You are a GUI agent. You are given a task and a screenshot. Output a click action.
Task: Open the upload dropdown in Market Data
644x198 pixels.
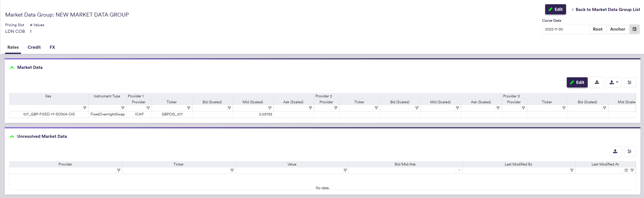[614, 82]
